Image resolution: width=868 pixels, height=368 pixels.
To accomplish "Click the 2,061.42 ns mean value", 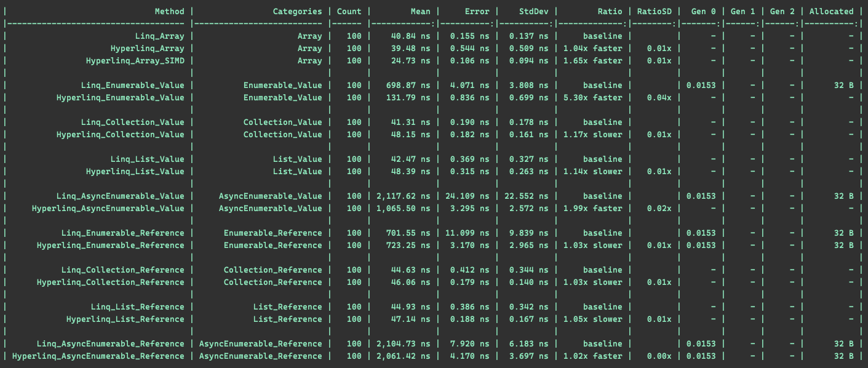I will [404, 356].
